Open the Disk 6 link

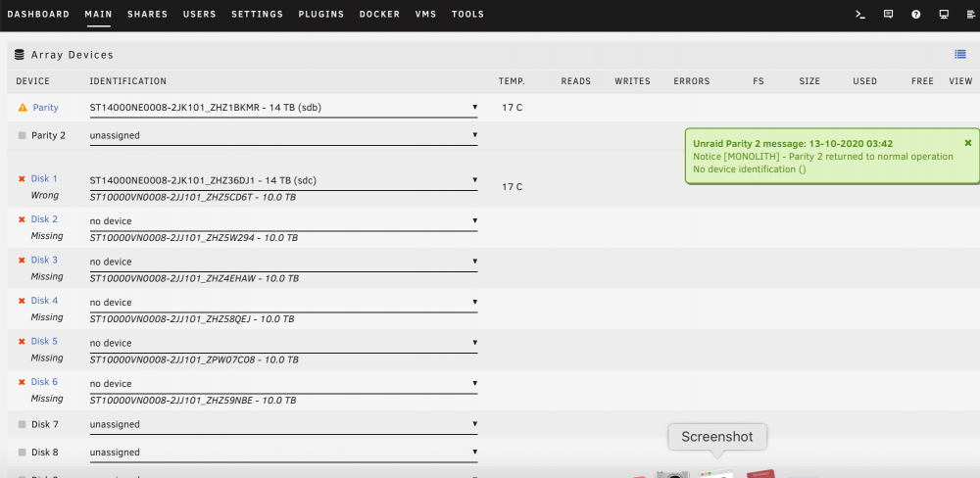coord(44,382)
